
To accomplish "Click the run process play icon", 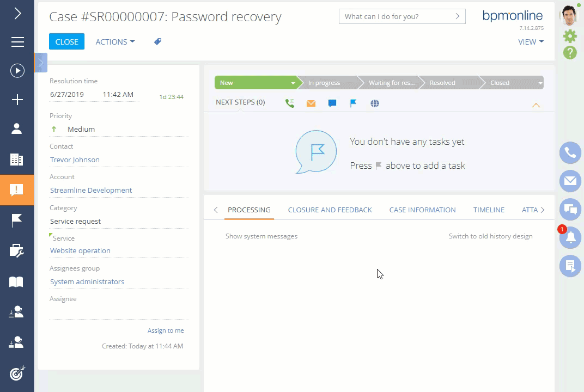I will (17, 71).
